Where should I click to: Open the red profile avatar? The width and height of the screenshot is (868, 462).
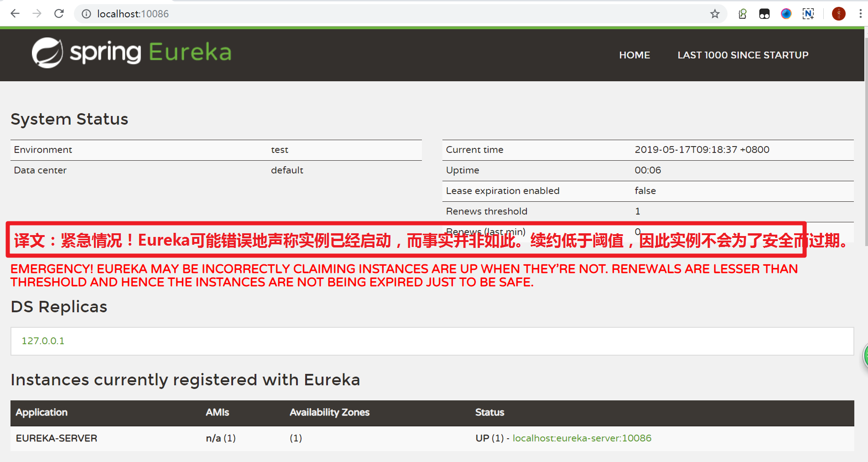pos(838,14)
